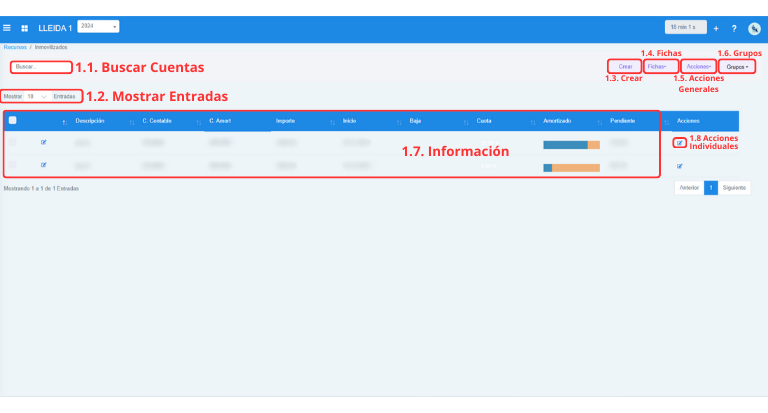Open the Recursos breadcrumb link
This screenshot has height=413, width=768.
(x=15, y=47)
